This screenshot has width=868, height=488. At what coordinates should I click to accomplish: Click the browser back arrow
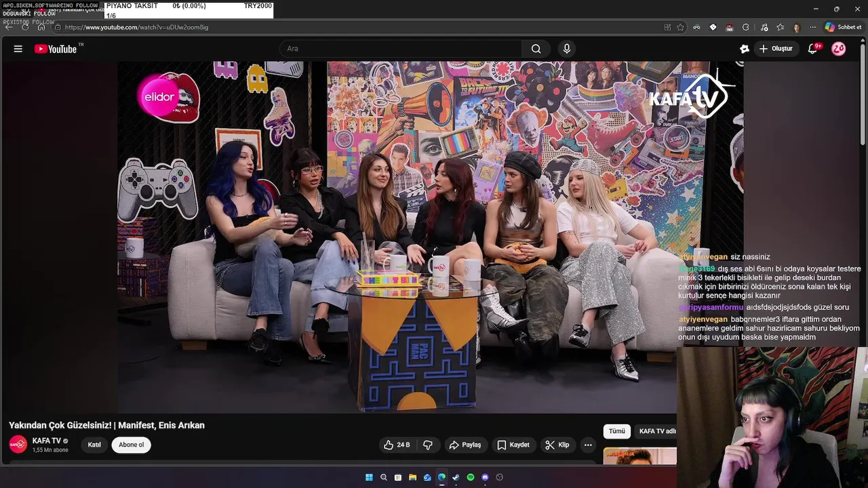pos(9,27)
